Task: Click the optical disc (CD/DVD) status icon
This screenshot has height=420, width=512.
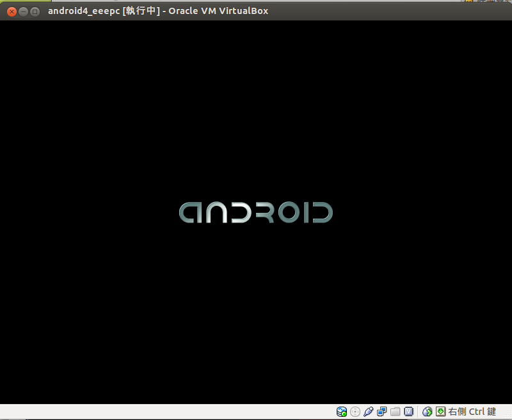Action: point(355,412)
